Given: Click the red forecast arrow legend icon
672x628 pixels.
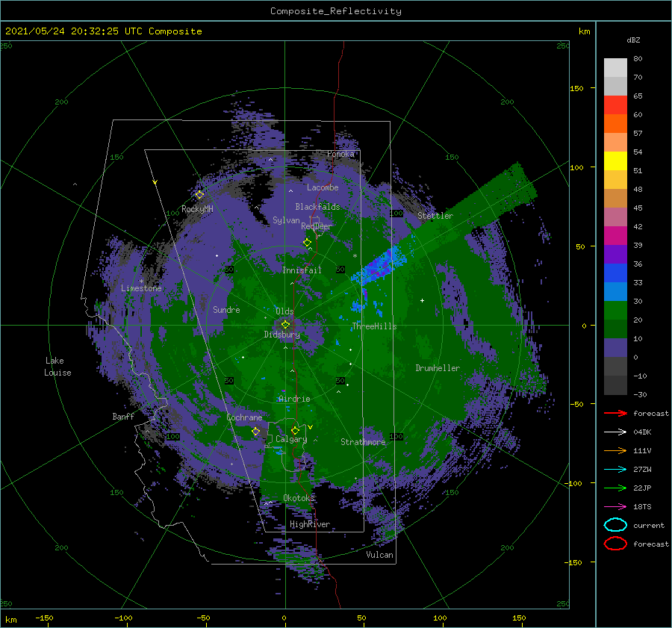Looking at the screenshot, I should [615, 413].
